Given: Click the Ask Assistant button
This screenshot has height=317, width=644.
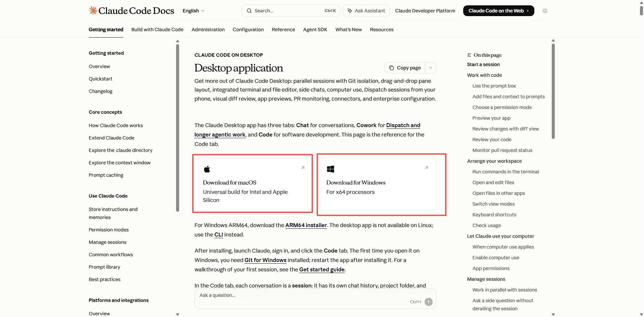Looking at the screenshot, I should 366,11.
